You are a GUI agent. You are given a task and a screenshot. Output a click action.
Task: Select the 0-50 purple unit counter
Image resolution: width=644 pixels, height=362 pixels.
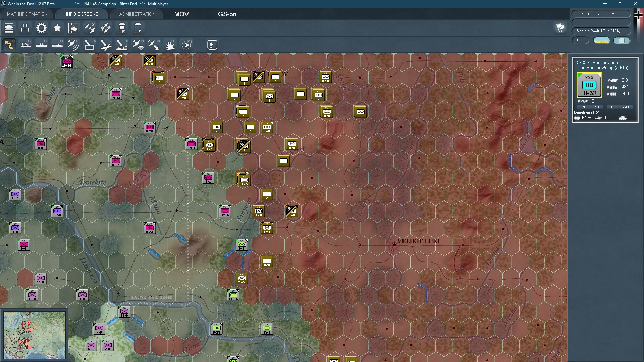pos(57,212)
